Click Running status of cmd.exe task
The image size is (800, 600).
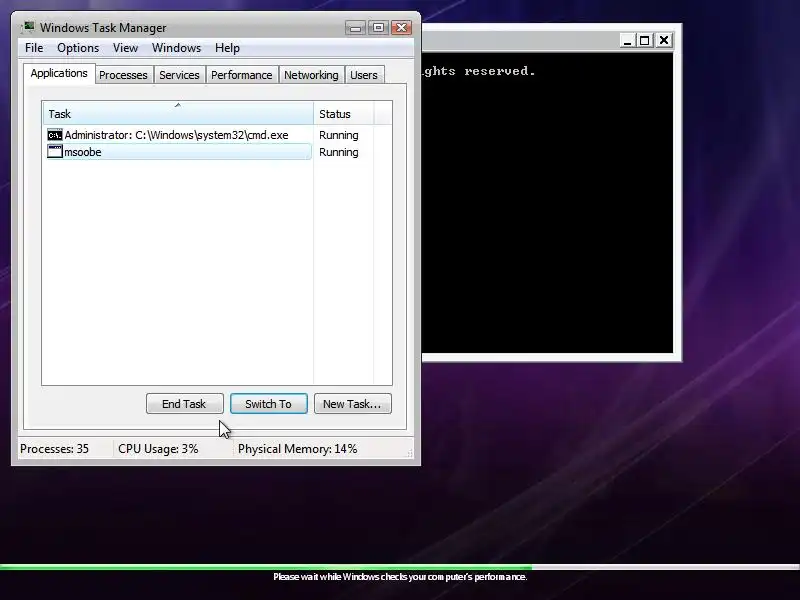pyautogui.click(x=339, y=135)
